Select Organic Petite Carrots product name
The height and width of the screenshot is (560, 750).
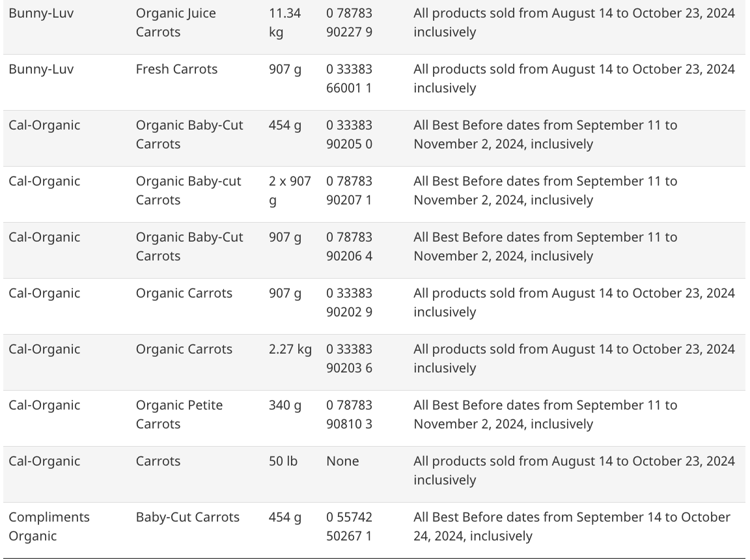pos(180,414)
